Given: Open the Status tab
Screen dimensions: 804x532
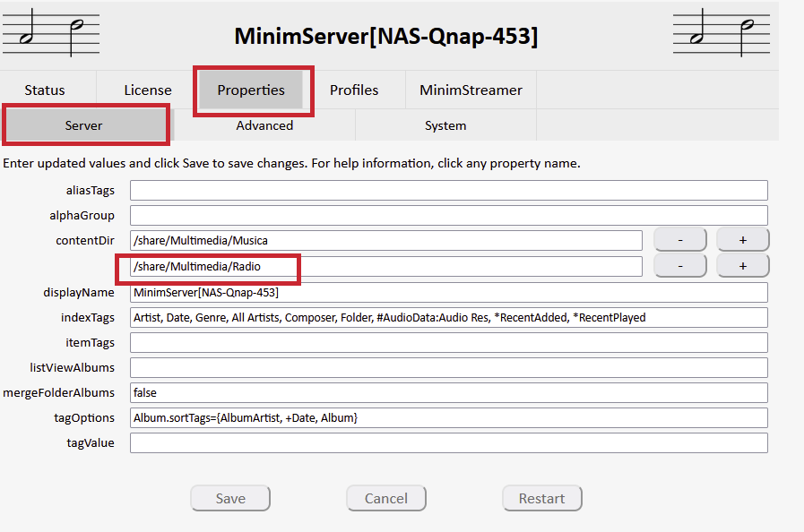Looking at the screenshot, I should (45, 90).
